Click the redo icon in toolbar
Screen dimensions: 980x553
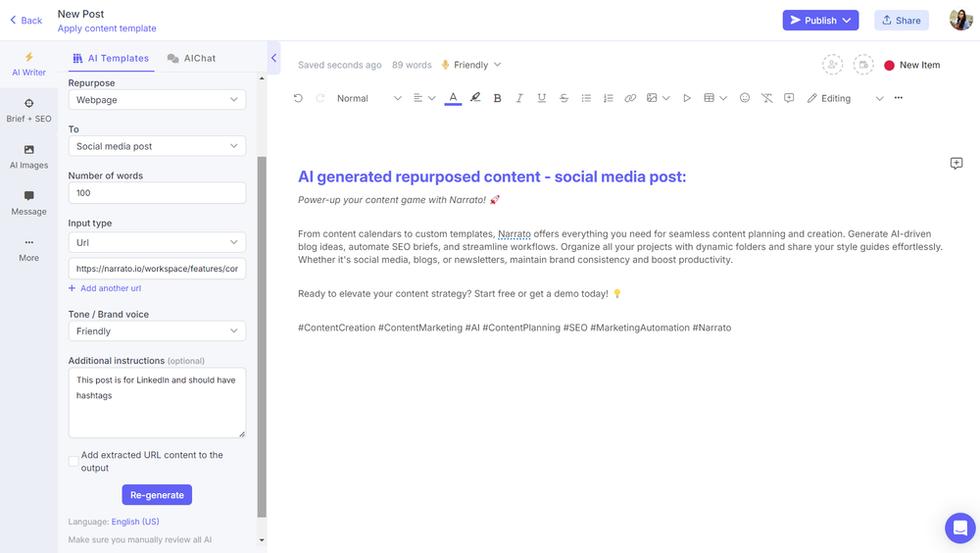pos(320,98)
